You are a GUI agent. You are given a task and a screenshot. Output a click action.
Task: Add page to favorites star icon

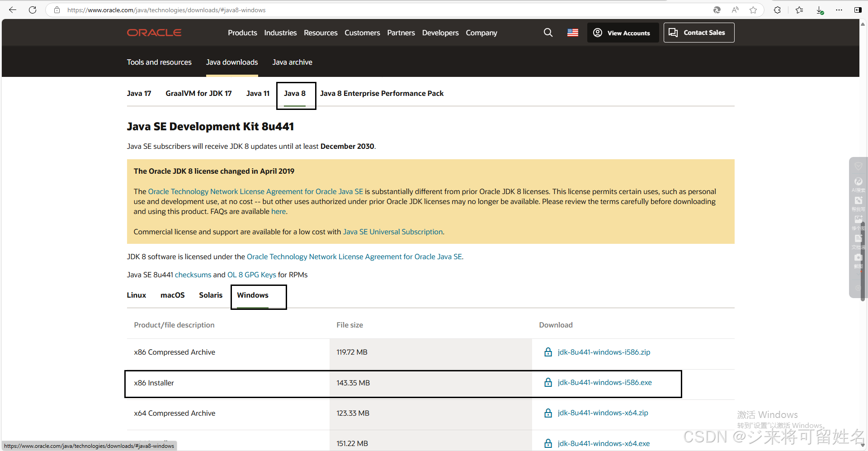pos(753,10)
